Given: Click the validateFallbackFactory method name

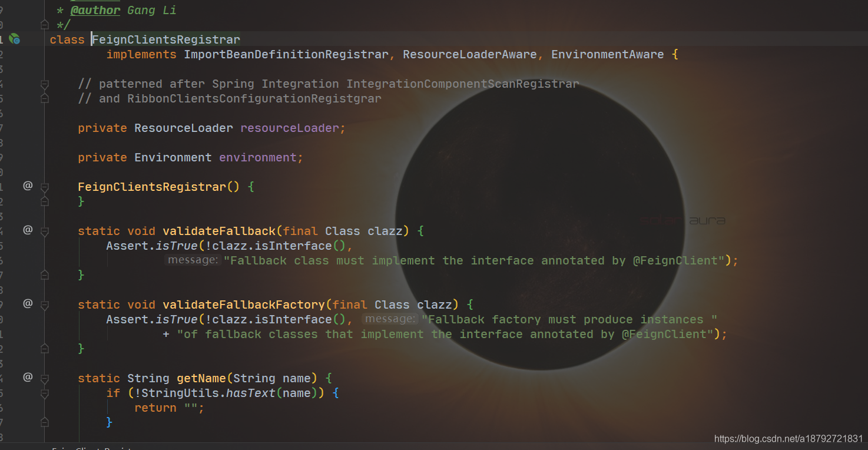Looking at the screenshot, I should (x=244, y=305).
